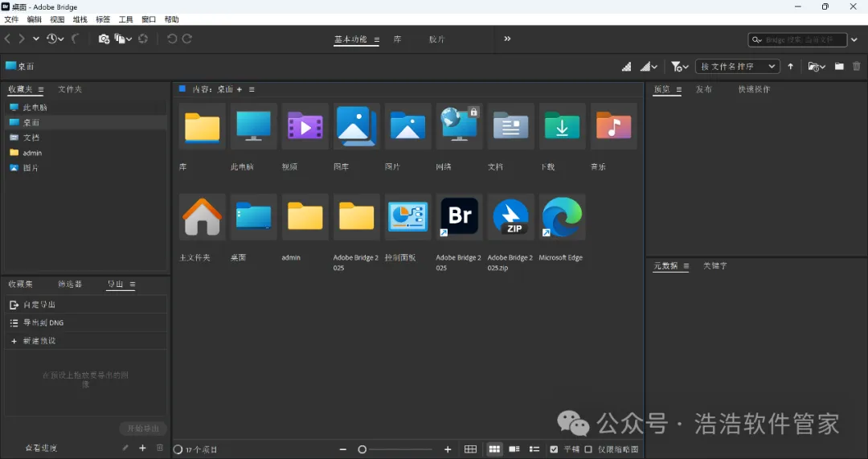Switch to list view icon
Viewport: 868px width, 459px height.
pos(534,449)
